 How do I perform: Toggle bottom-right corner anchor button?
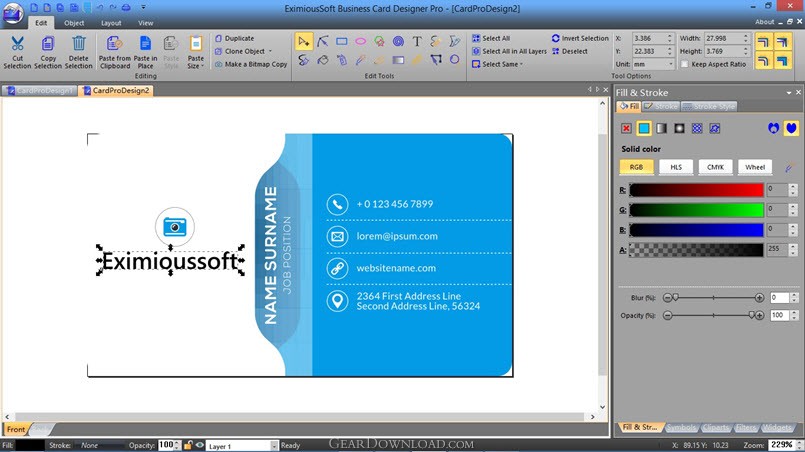(x=783, y=61)
